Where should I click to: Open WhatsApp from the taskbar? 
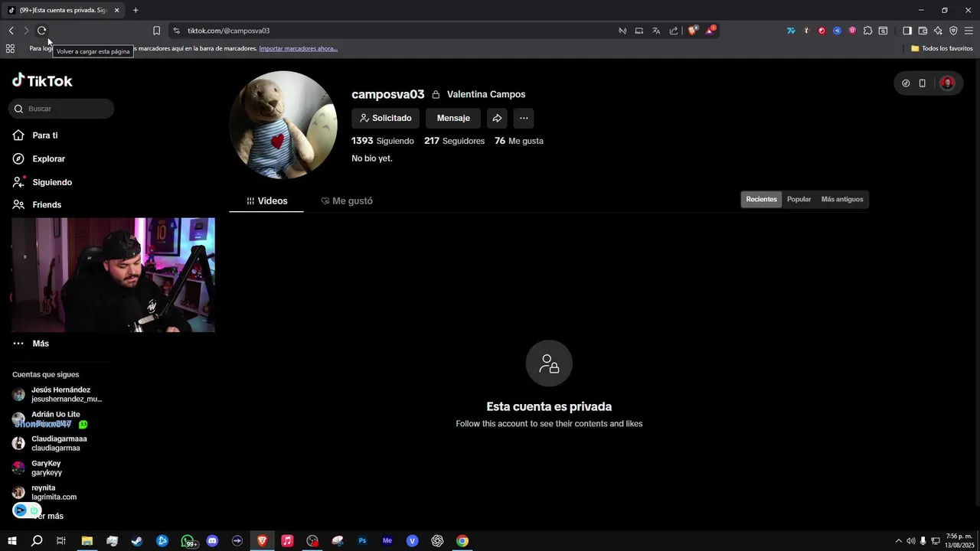188,541
